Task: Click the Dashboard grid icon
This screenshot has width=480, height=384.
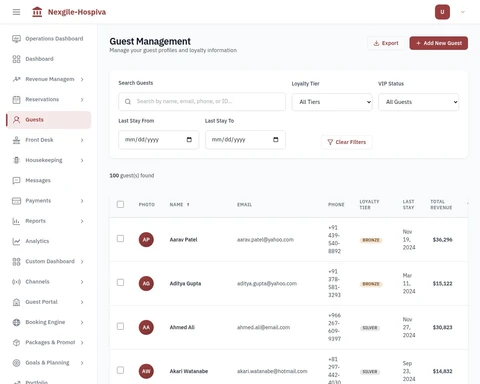Action: 16,59
